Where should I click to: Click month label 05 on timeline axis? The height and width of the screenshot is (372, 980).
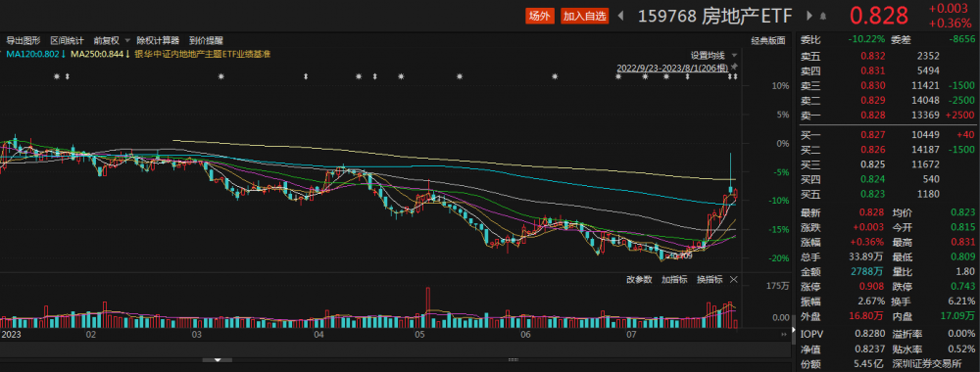coord(419,336)
